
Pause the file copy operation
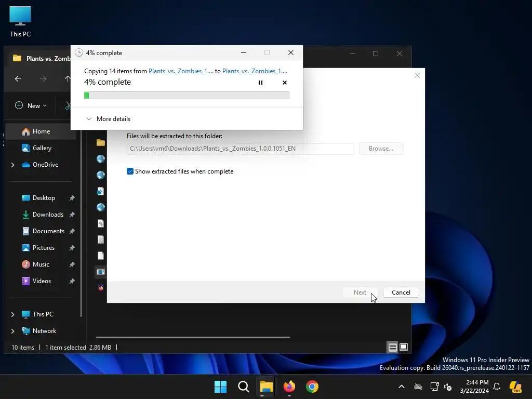point(260,83)
